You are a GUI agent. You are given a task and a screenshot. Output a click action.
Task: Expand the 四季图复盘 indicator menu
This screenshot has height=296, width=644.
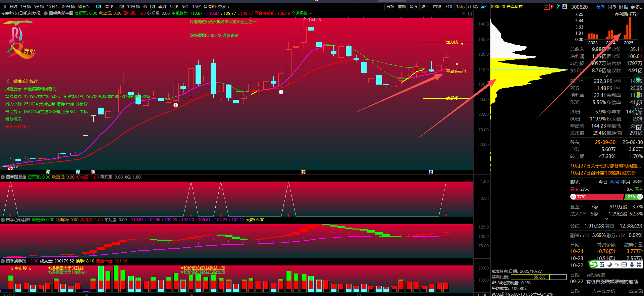click(x=3, y=177)
